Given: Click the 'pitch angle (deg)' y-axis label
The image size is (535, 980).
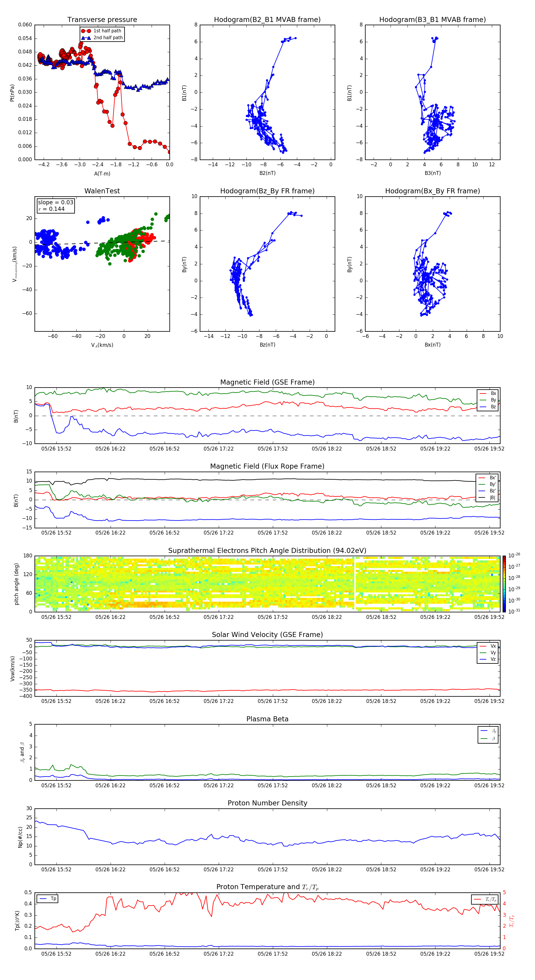Looking at the screenshot, I should [16, 584].
